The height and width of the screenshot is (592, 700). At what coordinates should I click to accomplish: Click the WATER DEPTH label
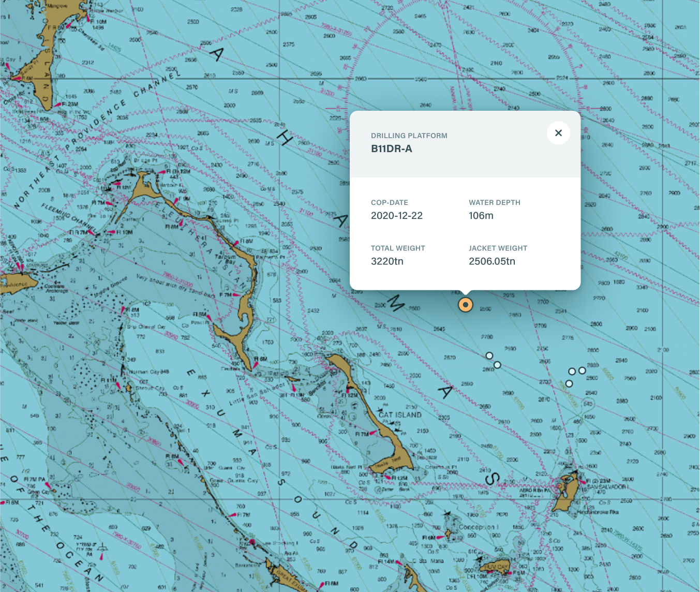495,202
